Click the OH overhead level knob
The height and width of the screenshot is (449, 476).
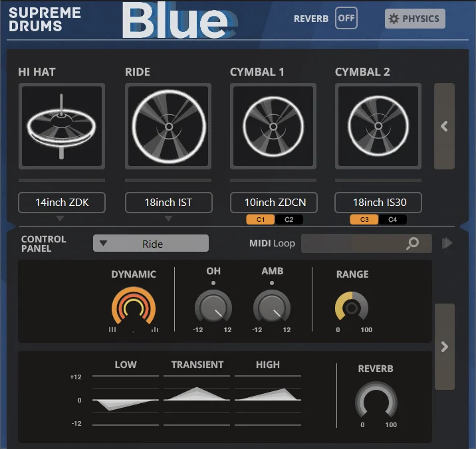pyautogui.click(x=213, y=308)
